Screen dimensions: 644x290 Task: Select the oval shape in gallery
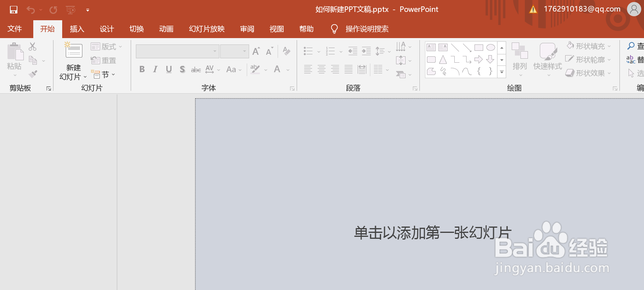[491, 48]
